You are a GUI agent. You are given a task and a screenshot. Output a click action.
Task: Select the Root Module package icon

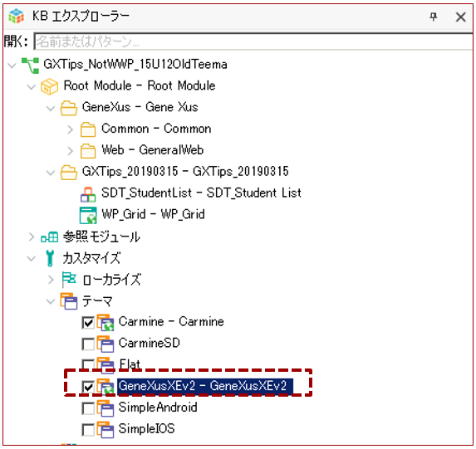[x=50, y=86]
